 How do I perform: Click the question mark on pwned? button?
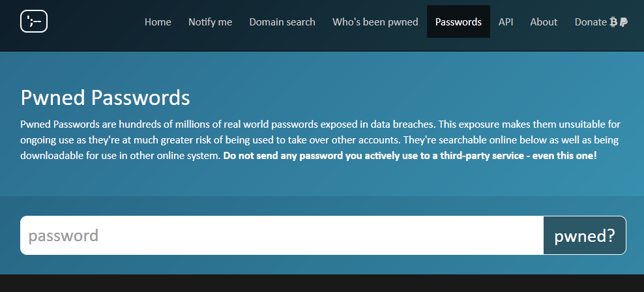[x=610, y=235]
